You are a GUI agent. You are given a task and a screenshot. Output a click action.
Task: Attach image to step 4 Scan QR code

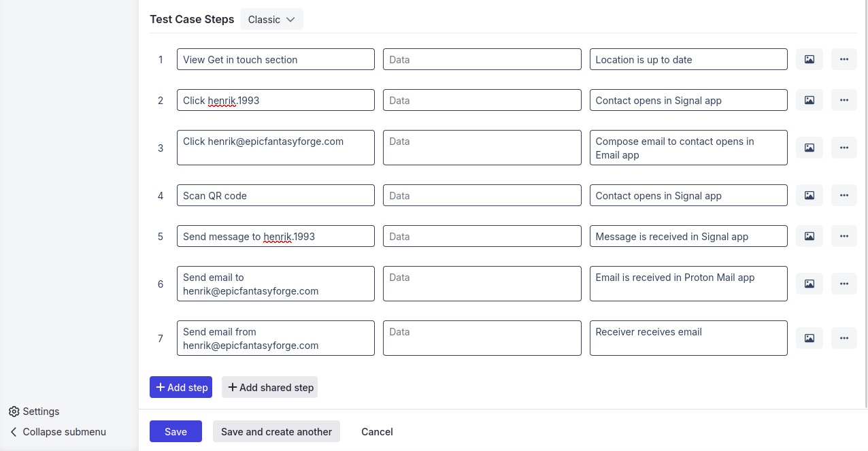[x=809, y=195]
